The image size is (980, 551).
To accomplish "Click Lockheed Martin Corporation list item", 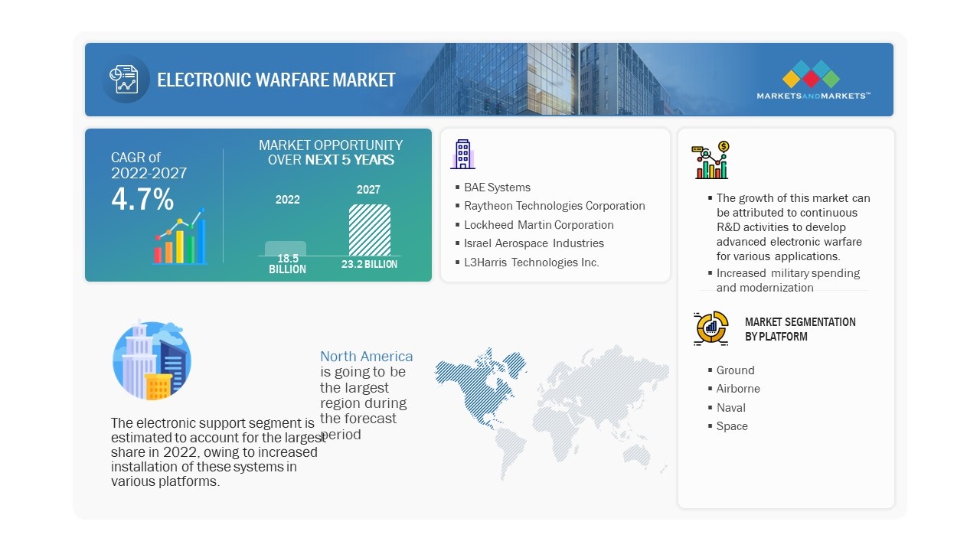I will click(x=538, y=225).
